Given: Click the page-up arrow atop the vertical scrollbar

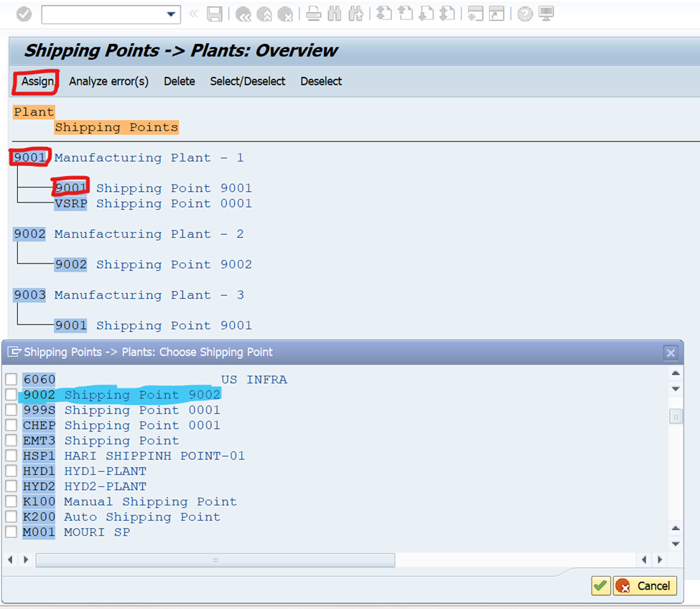Looking at the screenshot, I should (676, 373).
